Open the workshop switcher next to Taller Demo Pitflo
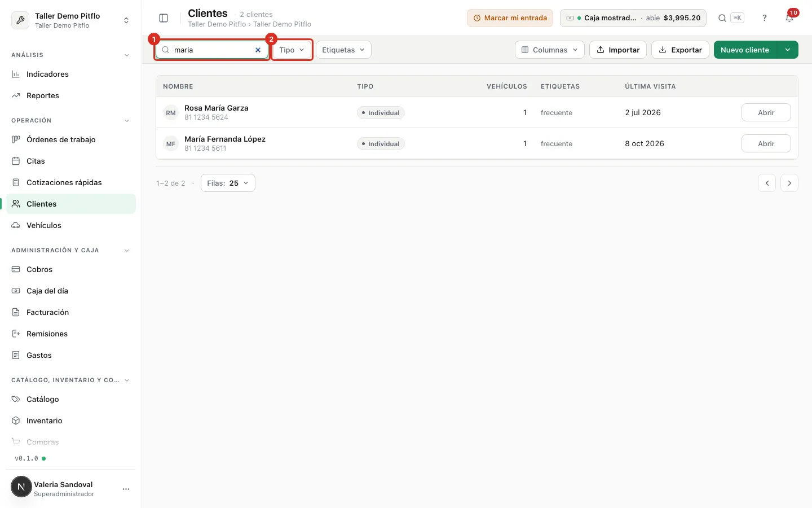This screenshot has width=812, height=508. coord(126,20)
